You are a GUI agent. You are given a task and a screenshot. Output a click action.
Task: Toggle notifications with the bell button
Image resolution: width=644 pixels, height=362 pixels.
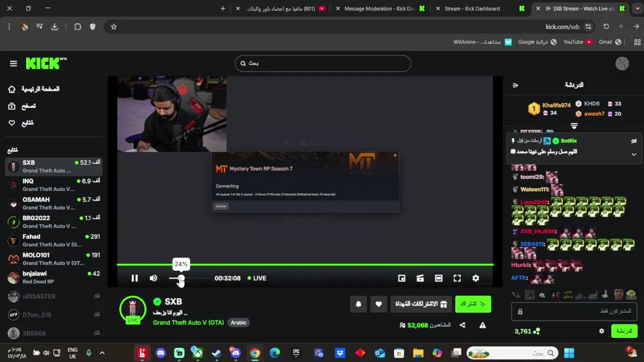click(358, 304)
